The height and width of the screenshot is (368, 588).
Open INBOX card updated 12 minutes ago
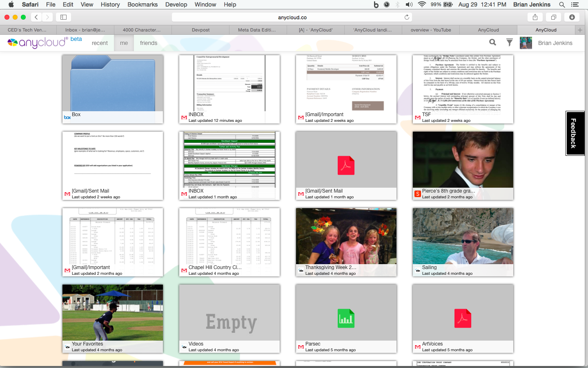coord(229,89)
